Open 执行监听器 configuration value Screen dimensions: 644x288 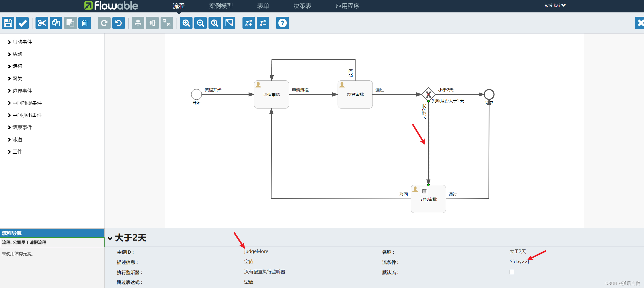[265, 272]
